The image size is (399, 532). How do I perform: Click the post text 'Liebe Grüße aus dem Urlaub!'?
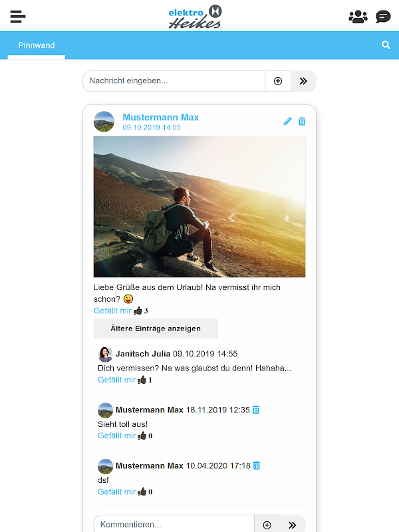(x=148, y=287)
